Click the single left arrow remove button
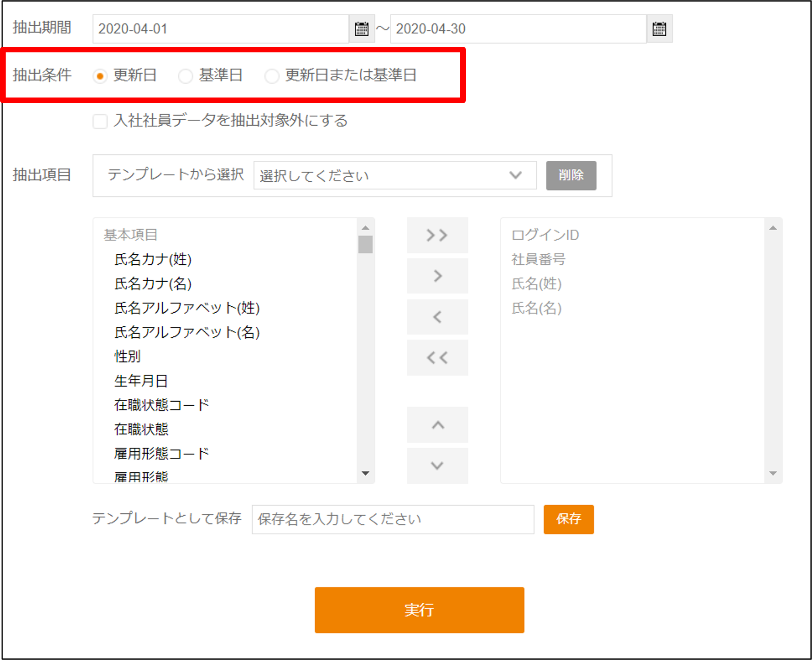The image size is (812, 660). click(437, 317)
